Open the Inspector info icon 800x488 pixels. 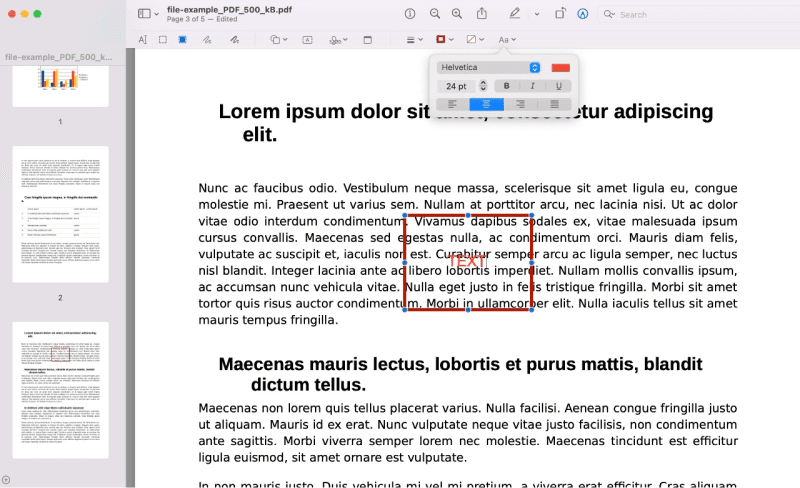[x=410, y=14]
